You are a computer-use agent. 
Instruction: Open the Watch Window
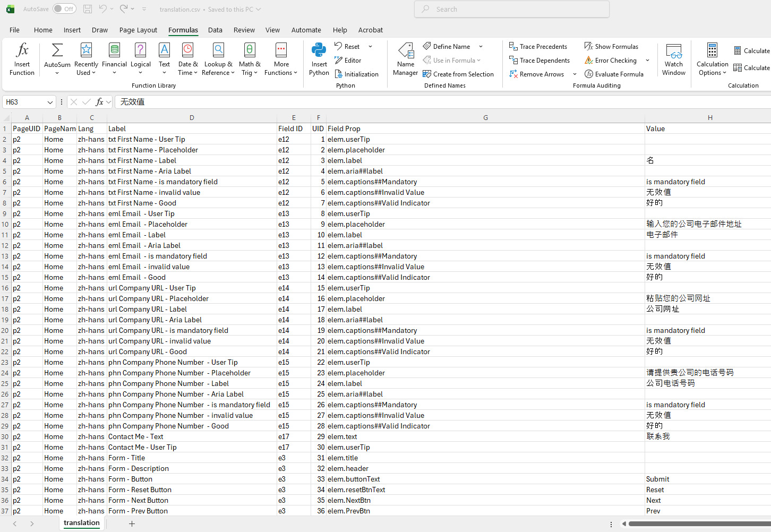coord(674,59)
